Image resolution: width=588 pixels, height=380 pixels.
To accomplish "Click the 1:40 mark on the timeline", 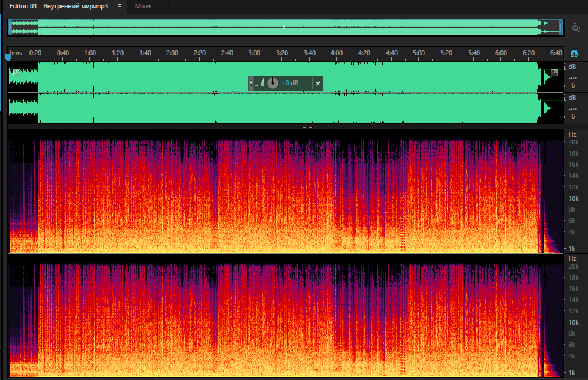I will pos(145,53).
